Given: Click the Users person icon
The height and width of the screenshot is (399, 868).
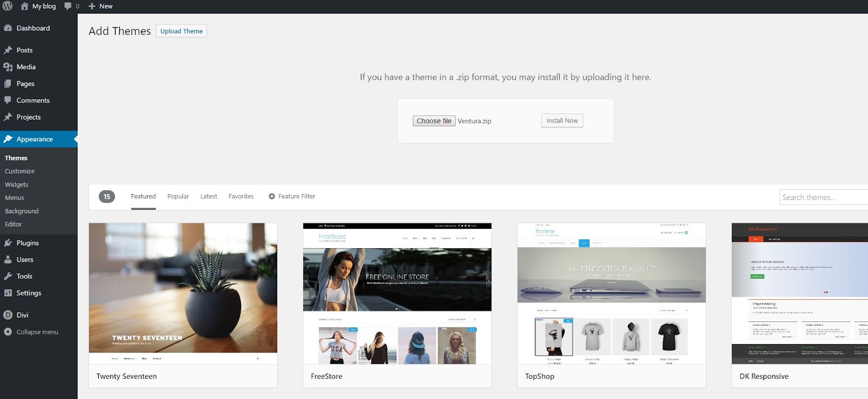Looking at the screenshot, I should point(8,260).
